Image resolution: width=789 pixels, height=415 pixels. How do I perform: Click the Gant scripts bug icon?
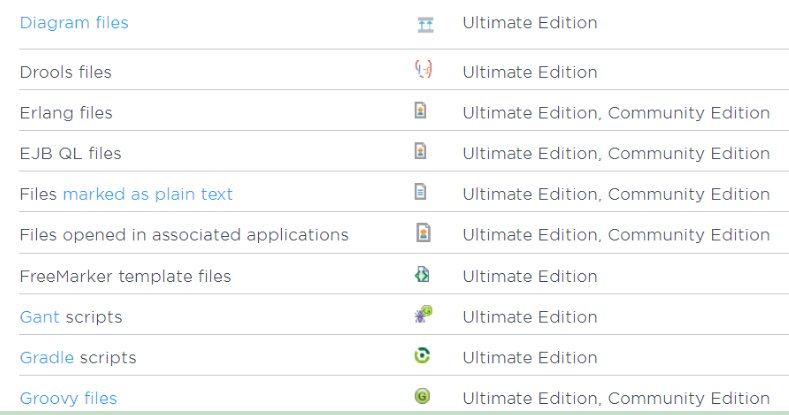423,315
